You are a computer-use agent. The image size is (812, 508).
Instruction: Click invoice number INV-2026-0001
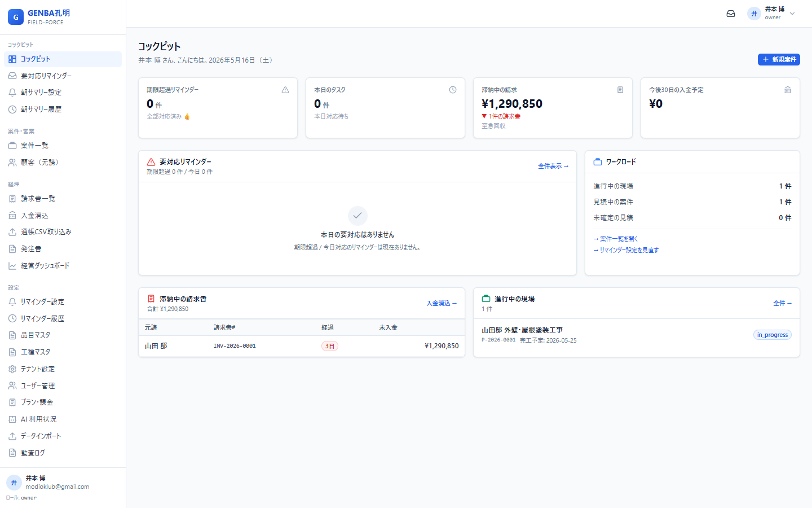235,346
